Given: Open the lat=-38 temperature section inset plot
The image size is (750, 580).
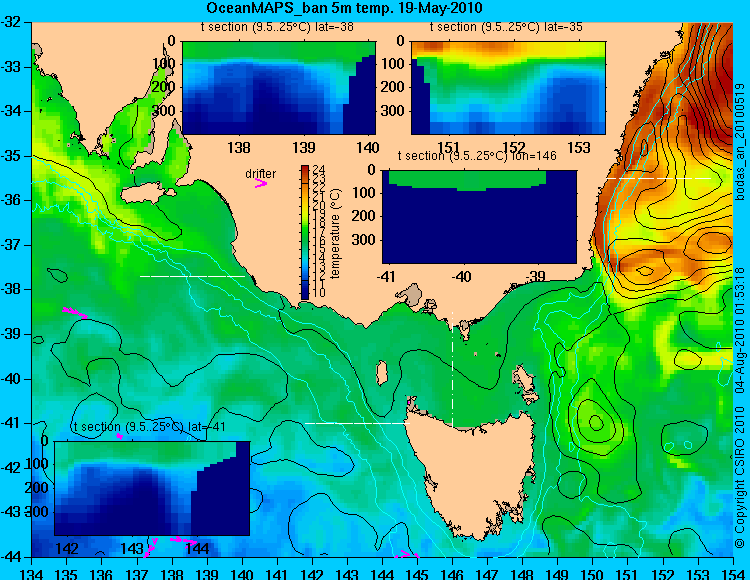Looking at the screenshot, I should pos(279,88).
